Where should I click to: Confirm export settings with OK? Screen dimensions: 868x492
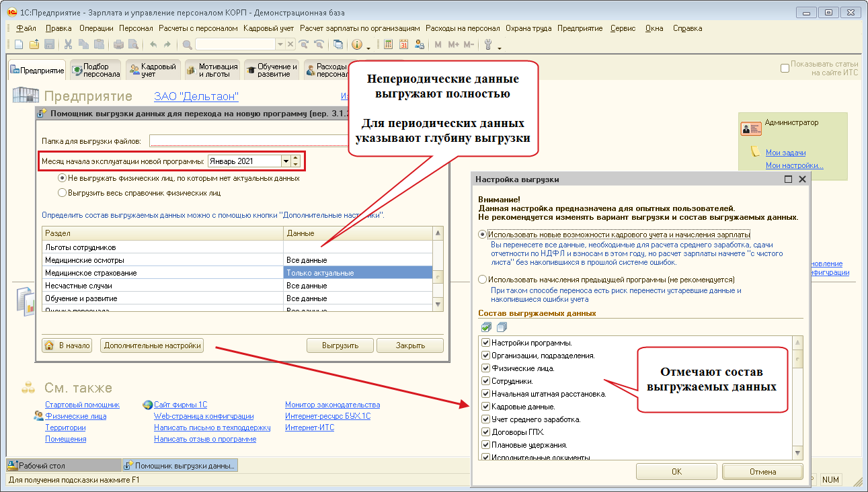click(x=676, y=472)
